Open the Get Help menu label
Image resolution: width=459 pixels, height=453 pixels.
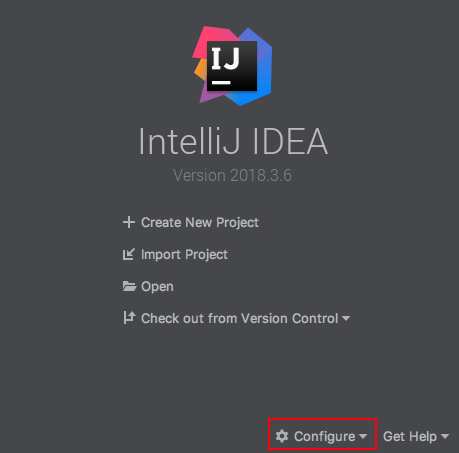click(410, 436)
